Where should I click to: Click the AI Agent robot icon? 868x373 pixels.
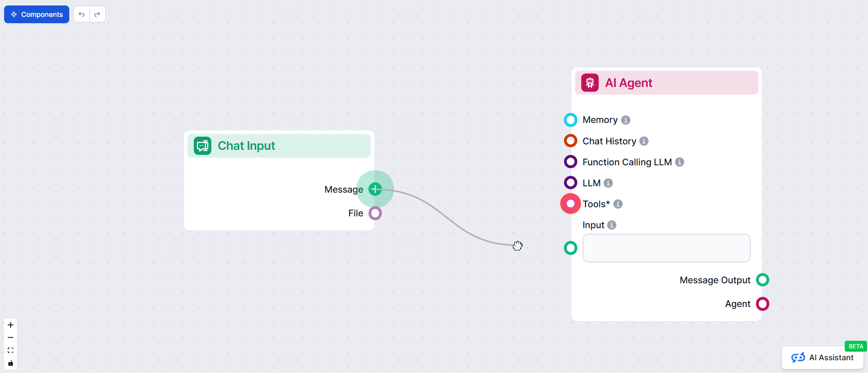(x=589, y=83)
